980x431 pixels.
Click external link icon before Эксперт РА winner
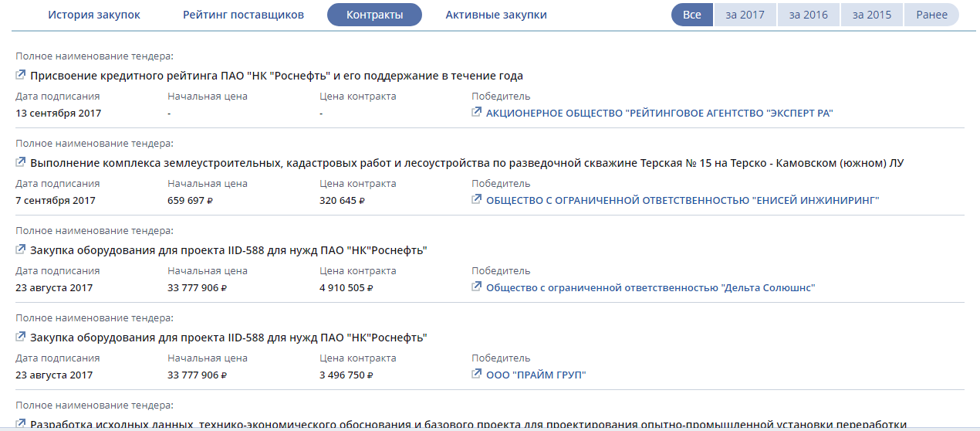477,112
